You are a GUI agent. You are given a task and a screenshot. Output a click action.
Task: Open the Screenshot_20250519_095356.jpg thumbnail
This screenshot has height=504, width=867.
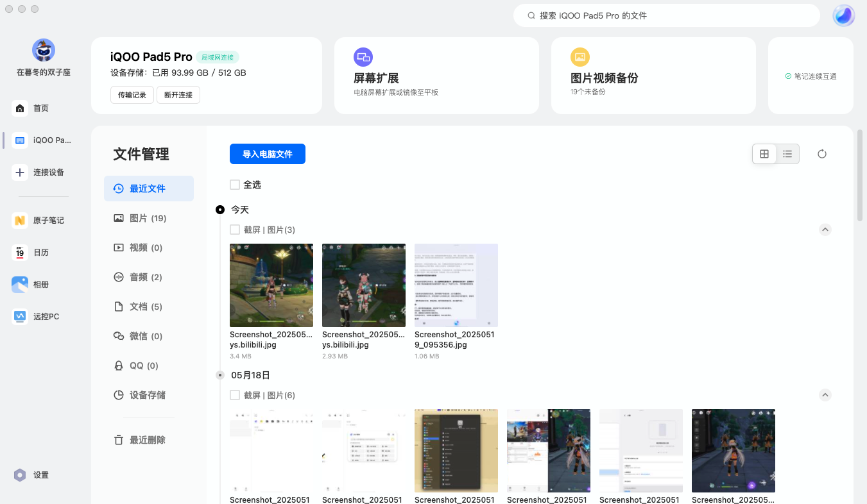tap(456, 285)
